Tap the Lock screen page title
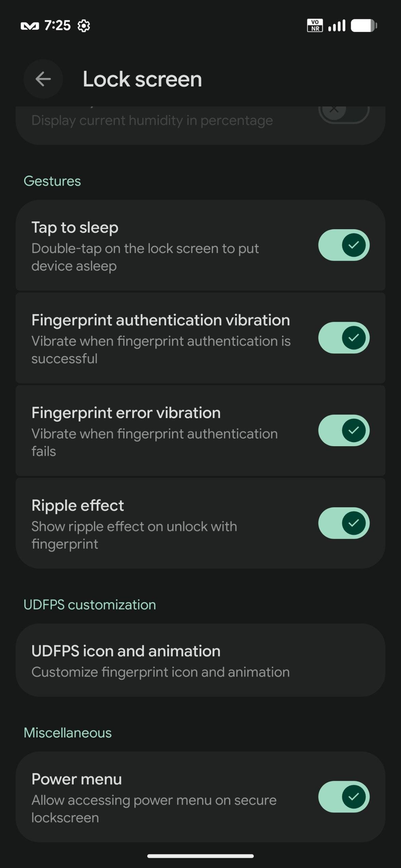 click(142, 79)
